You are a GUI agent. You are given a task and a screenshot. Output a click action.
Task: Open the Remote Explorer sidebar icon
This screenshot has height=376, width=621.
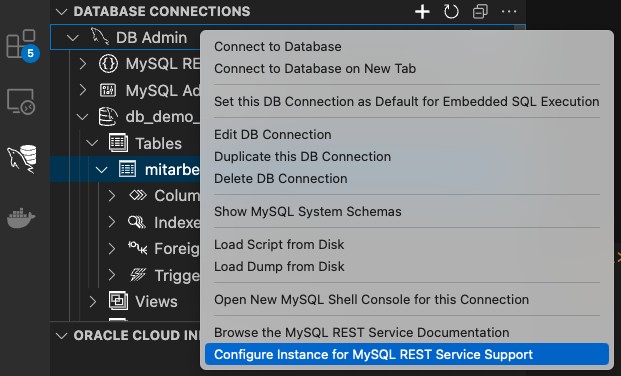[21, 101]
